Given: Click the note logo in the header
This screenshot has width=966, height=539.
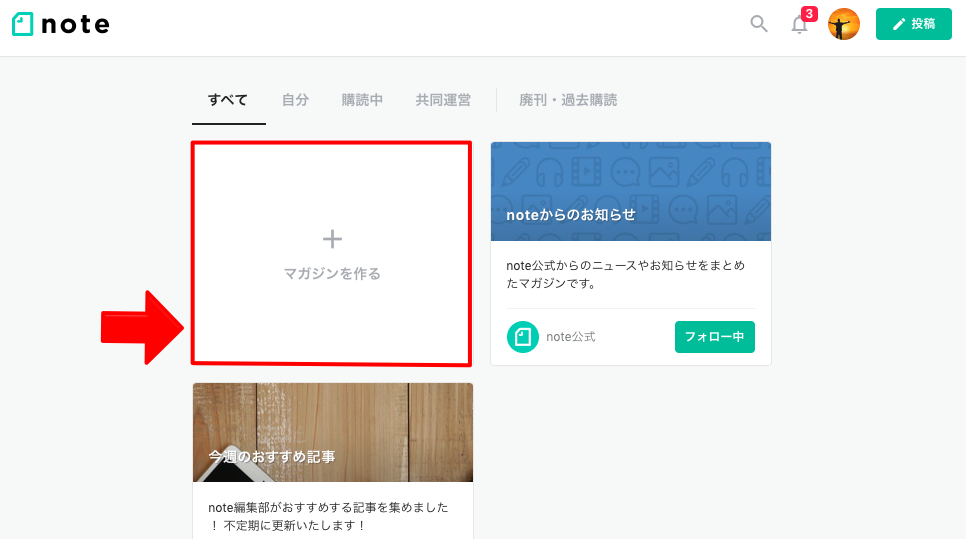Looking at the screenshot, I should pos(61,24).
